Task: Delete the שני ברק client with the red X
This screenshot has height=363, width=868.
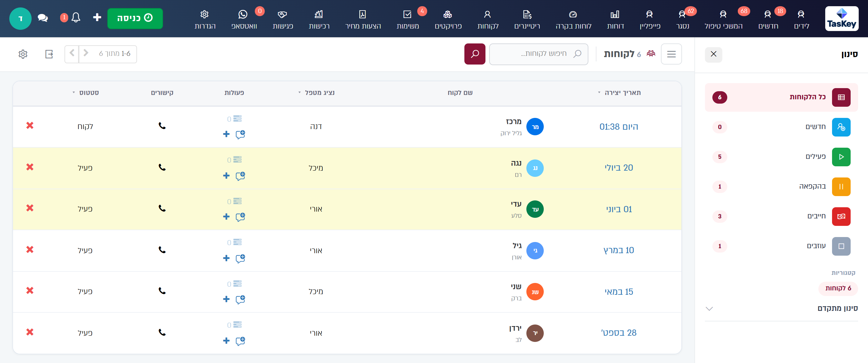Action: click(30, 290)
